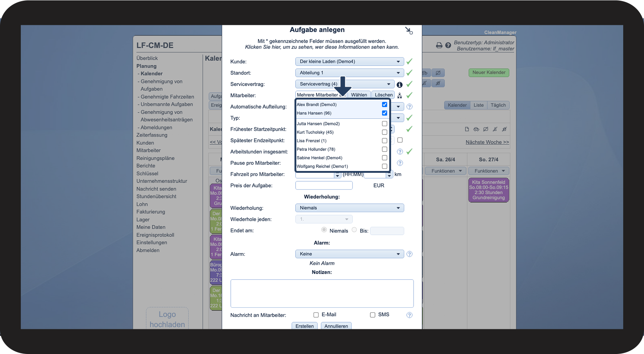Viewport: 644px width, 354px height.
Task: Click the Bis date field
Action: 387,231
